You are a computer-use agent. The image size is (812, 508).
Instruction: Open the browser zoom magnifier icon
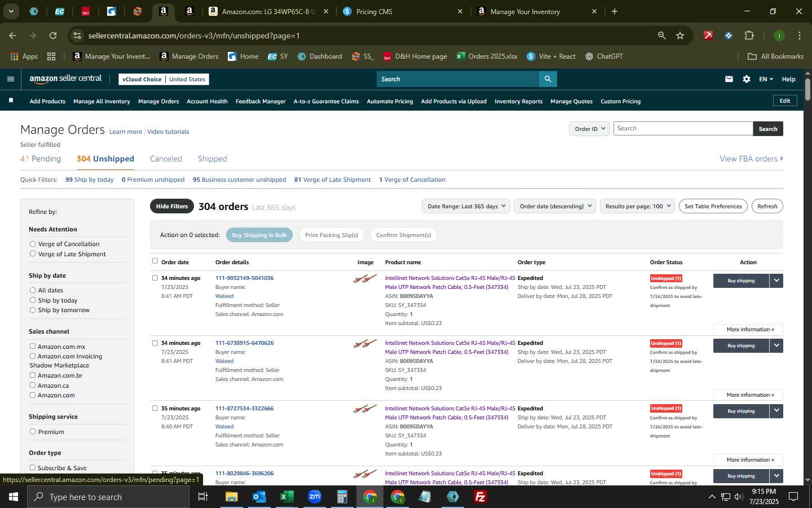(x=661, y=36)
